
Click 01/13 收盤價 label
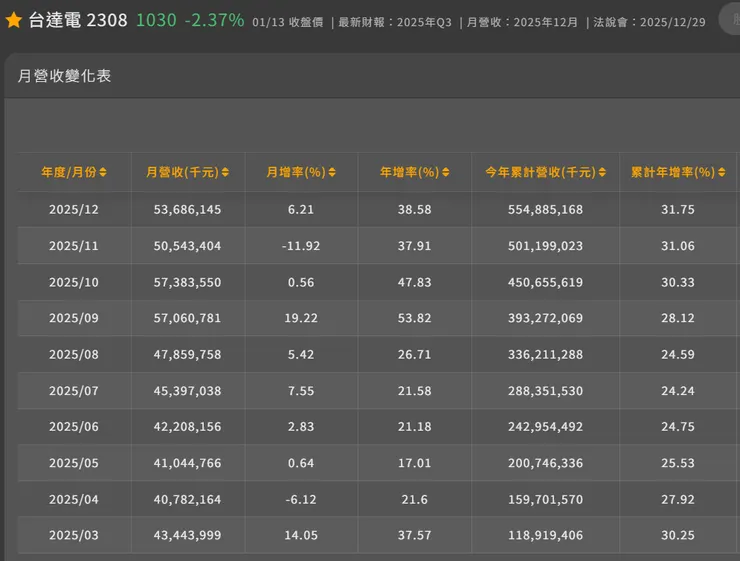288,22
